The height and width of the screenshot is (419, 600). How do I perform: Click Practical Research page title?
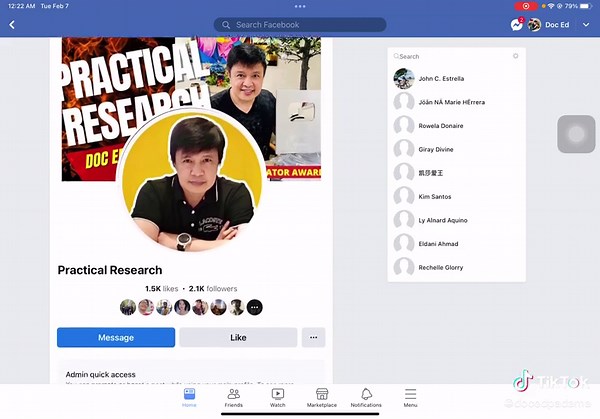coord(110,270)
